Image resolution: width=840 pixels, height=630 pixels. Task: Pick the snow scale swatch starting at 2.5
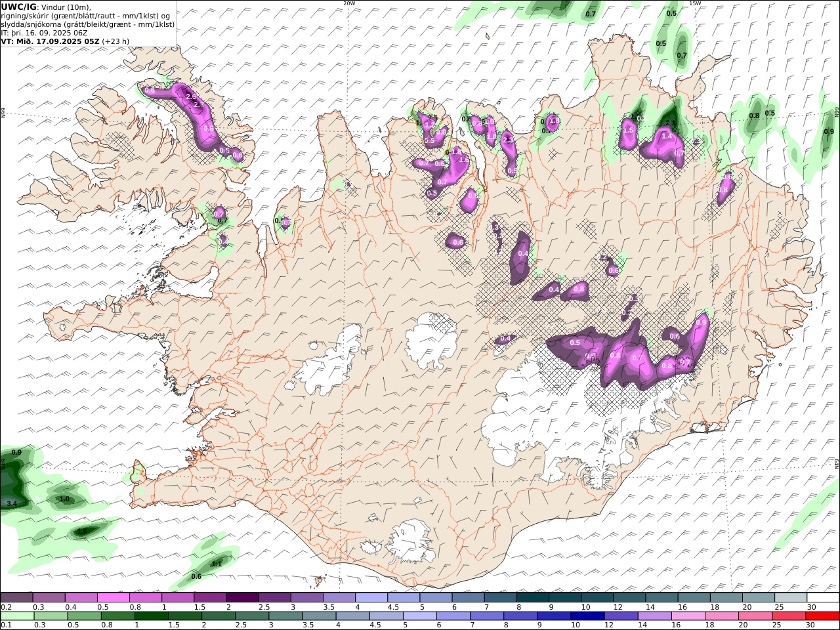click(274, 597)
